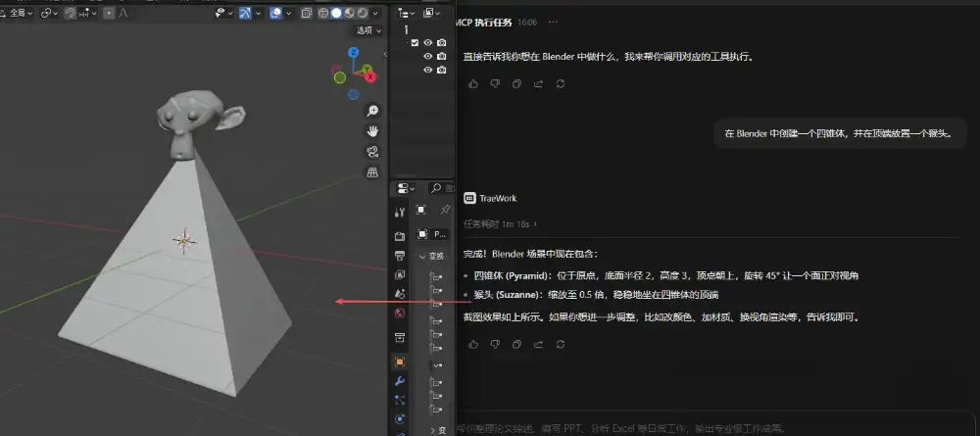Screen dimensions: 980x436
Task: Open the Output properties printer tab
Action: (x=400, y=256)
